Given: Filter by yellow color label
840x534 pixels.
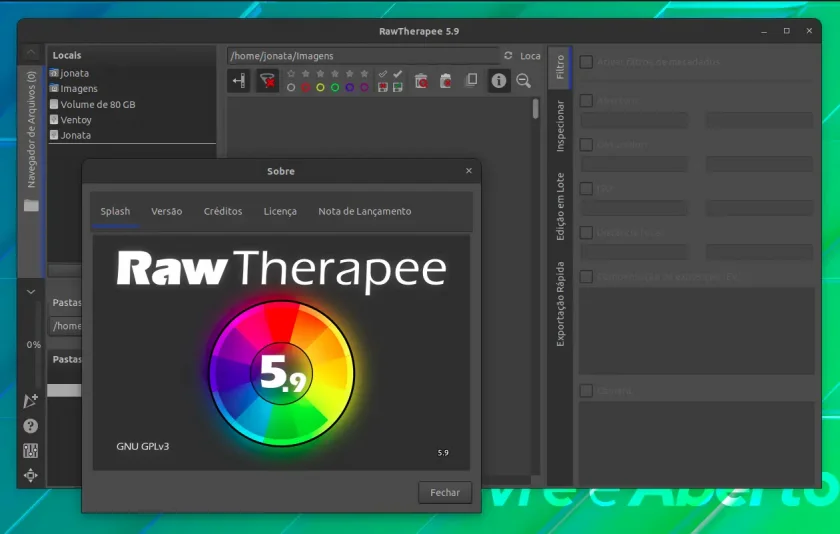Looking at the screenshot, I should [320, 87].
